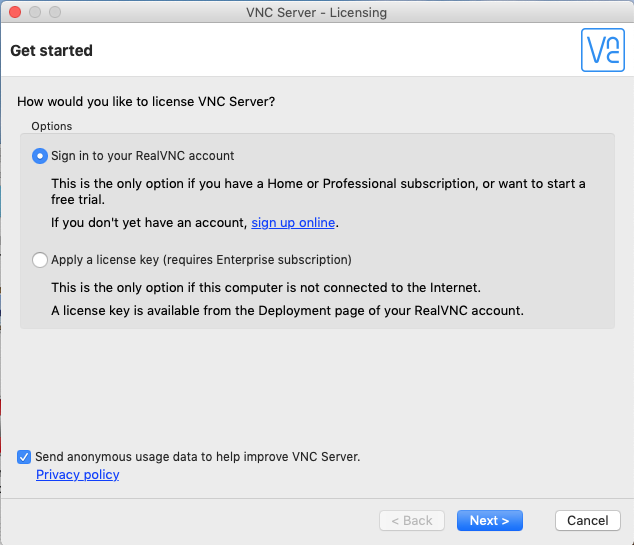
Task: Click the VNC Server - Licensing title bar
Action: (x=316, y=13)
